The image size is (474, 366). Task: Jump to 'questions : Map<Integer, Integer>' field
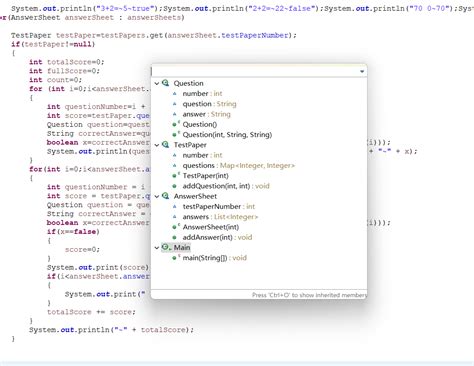click(239, 166)
